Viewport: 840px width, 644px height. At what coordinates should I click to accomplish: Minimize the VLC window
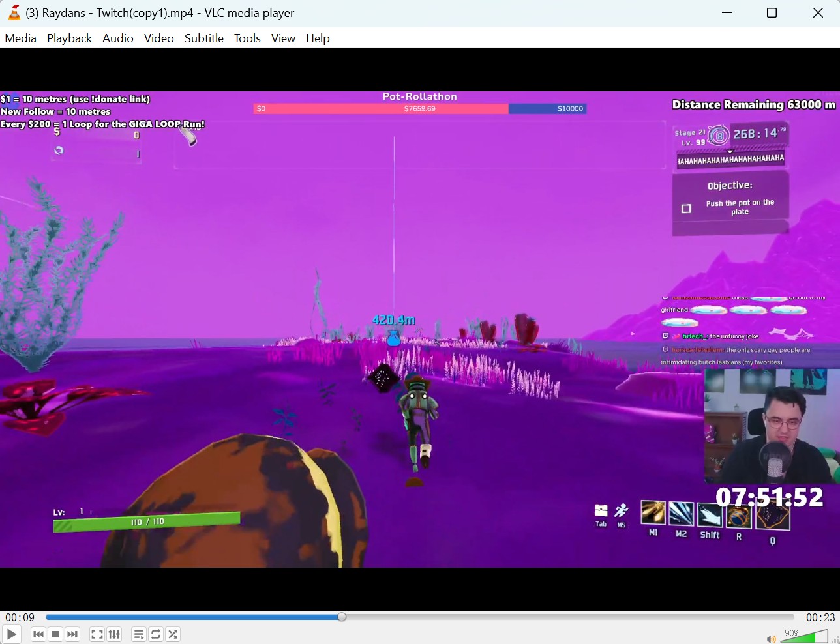tap(727, 13)
